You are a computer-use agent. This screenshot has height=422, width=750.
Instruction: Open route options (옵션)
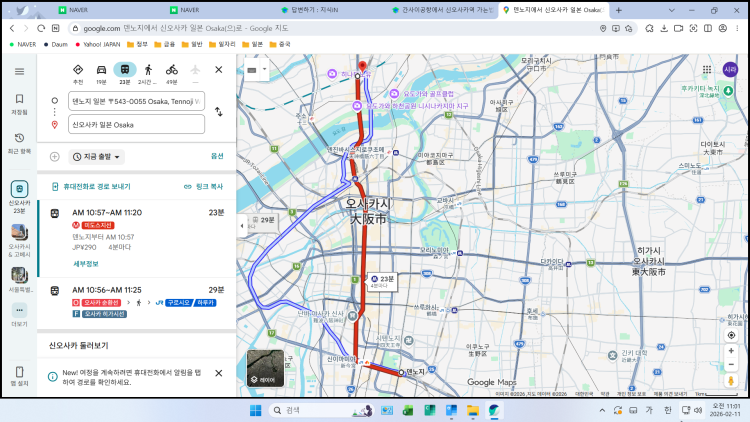(x=217, y=157)
